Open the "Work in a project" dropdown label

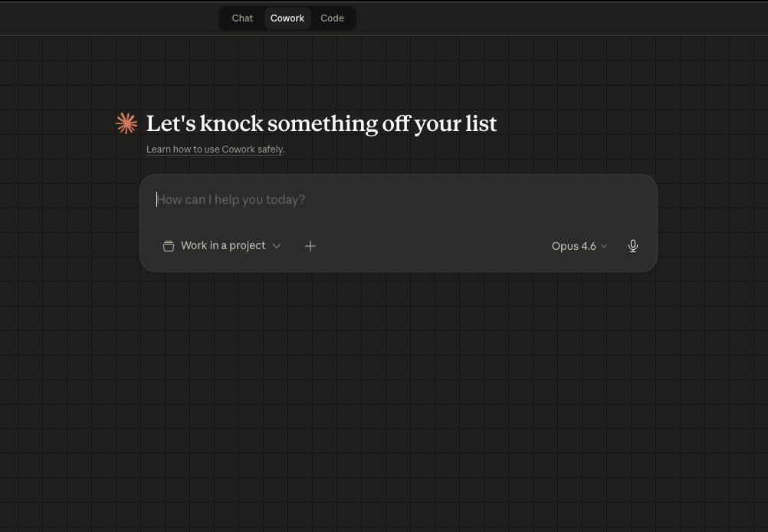tap(223, 245)
